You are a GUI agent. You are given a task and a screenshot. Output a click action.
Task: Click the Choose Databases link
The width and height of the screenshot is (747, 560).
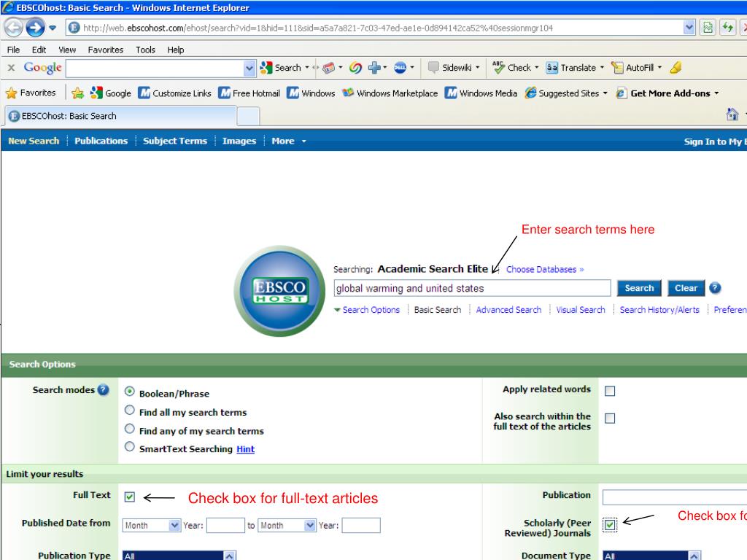(x=544, y=270)
